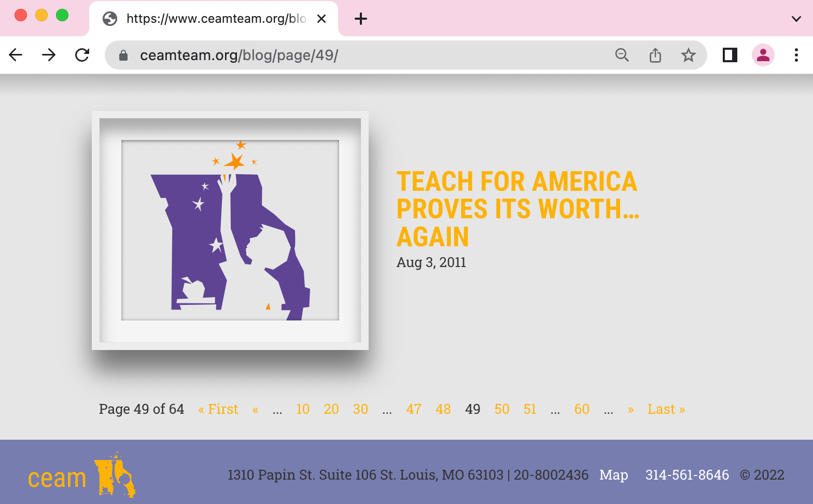This screenshot has height=504, width=813.
Task: Bookmark this page with the star icon
Action: click(689, 55)
